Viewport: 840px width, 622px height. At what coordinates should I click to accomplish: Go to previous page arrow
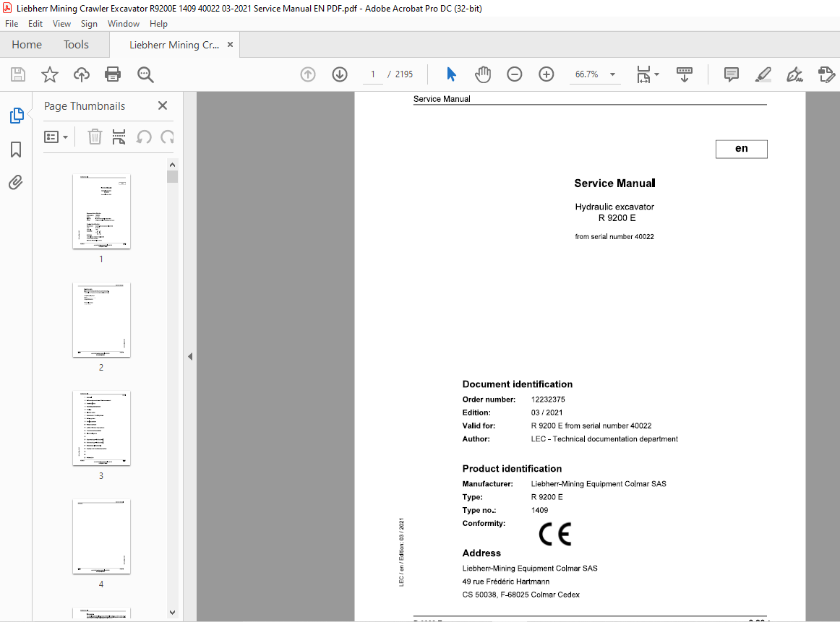[308, 74]
